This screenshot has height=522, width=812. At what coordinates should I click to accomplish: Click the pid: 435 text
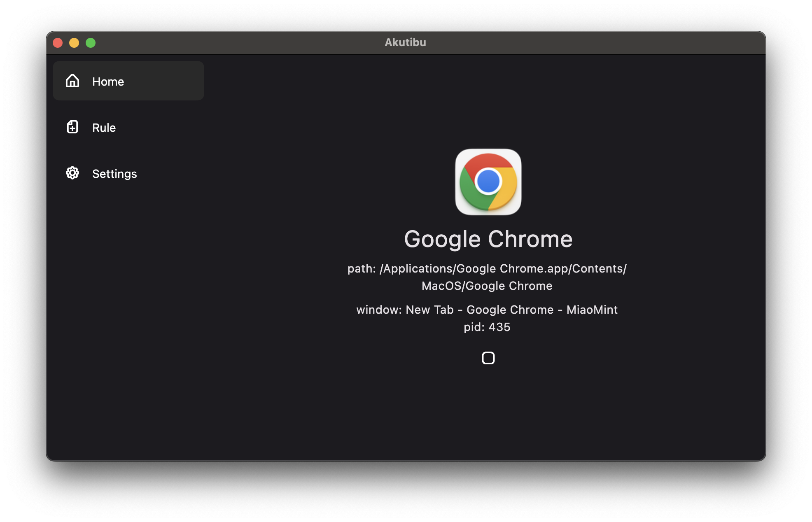pyautogui.click(x=487, y=327)
